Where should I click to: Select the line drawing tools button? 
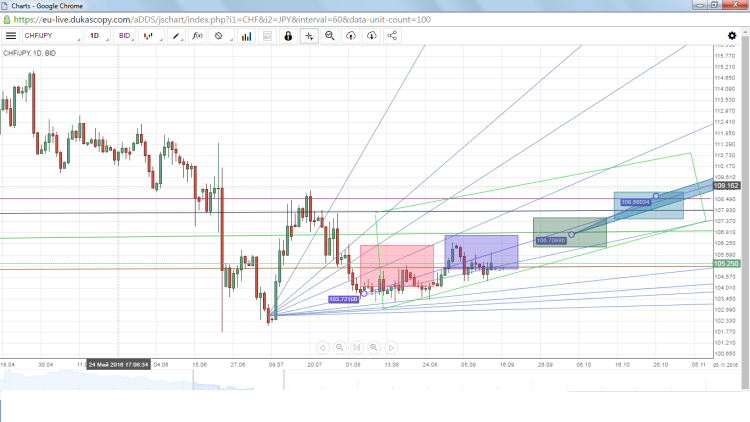(x=177, y=35)
